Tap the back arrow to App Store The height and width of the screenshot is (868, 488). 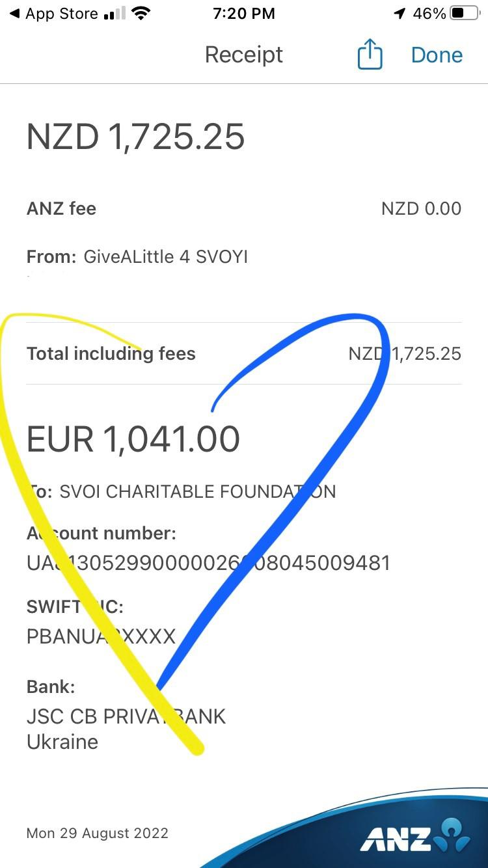tap(14, 14)
